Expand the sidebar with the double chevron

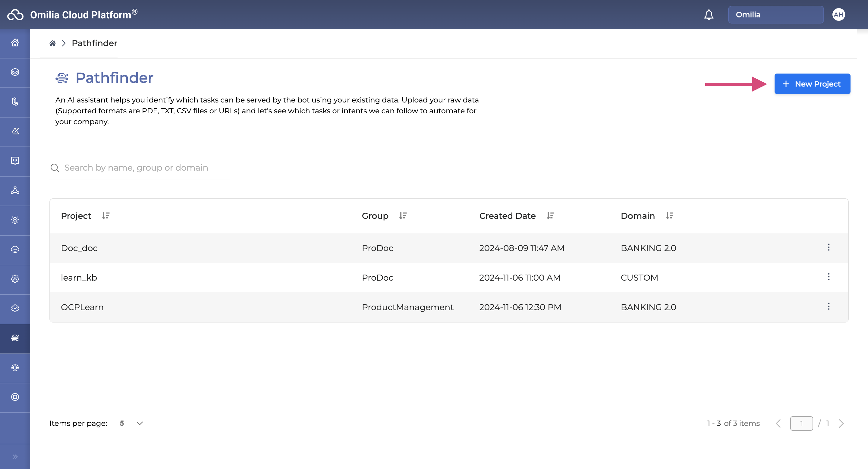point(15,457)
